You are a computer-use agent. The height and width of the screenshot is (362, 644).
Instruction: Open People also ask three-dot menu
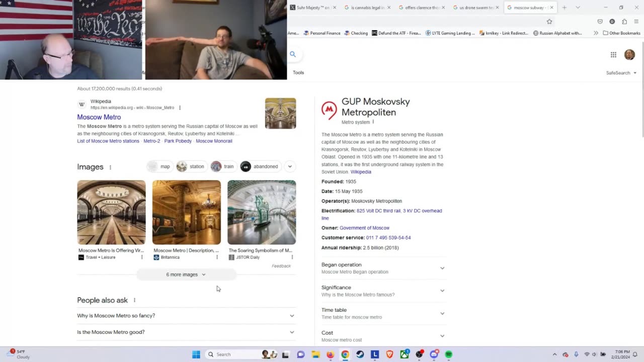134,300
